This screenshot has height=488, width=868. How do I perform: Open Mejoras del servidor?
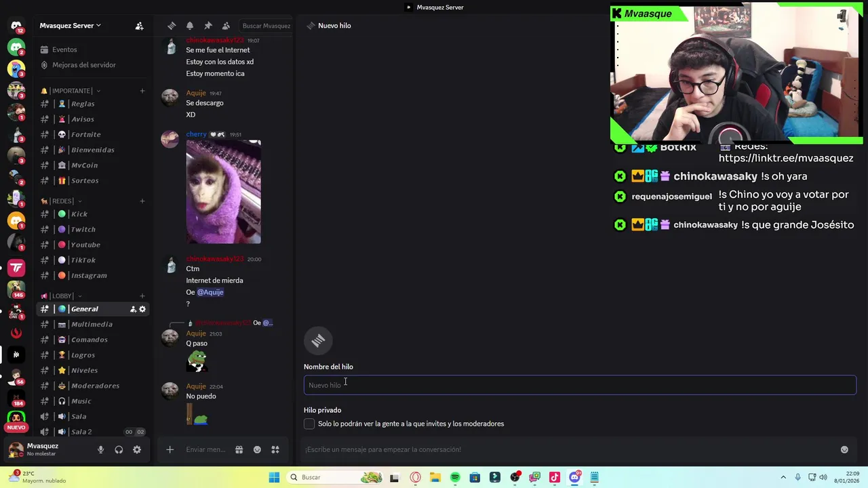[93, 65]
